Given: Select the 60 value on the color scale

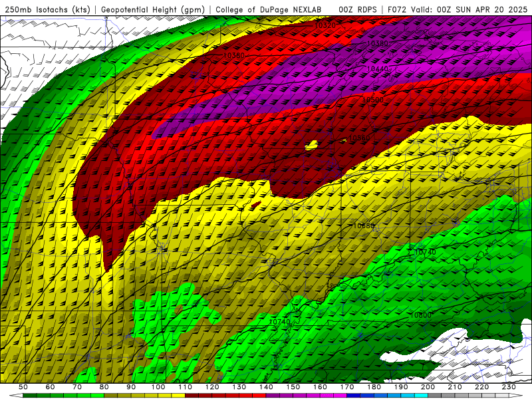Looking at the screenshot, I should (x=50, y=387).
